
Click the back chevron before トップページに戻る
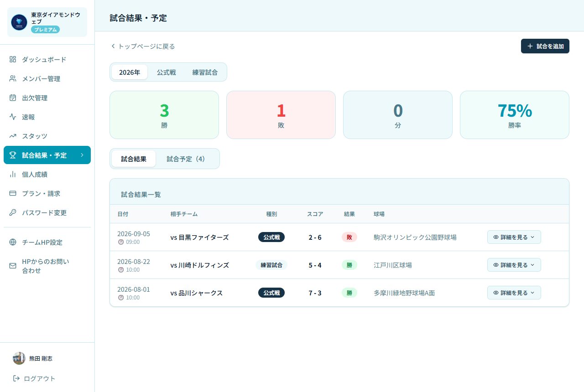coord(113,46)
